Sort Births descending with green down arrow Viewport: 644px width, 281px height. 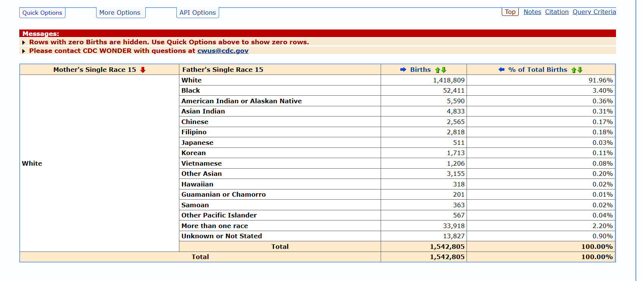pyautogui.click(x=444, y=70)
